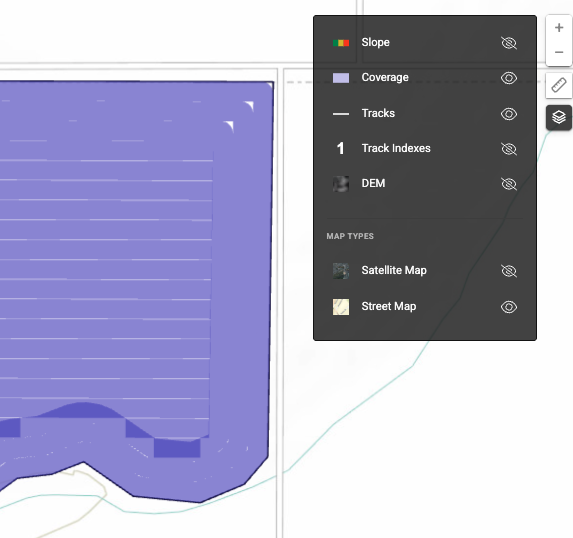The height and width of the screenshot is (538, 573).
Task: Toggle off Street Map eye icon
Action: [509, 307]
